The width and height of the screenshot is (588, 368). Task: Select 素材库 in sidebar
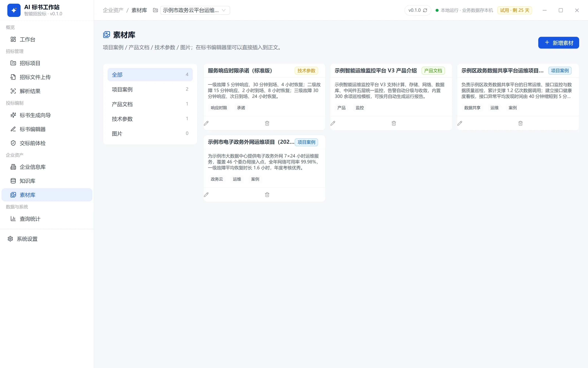pyautogui.click(x=47, y=195)
